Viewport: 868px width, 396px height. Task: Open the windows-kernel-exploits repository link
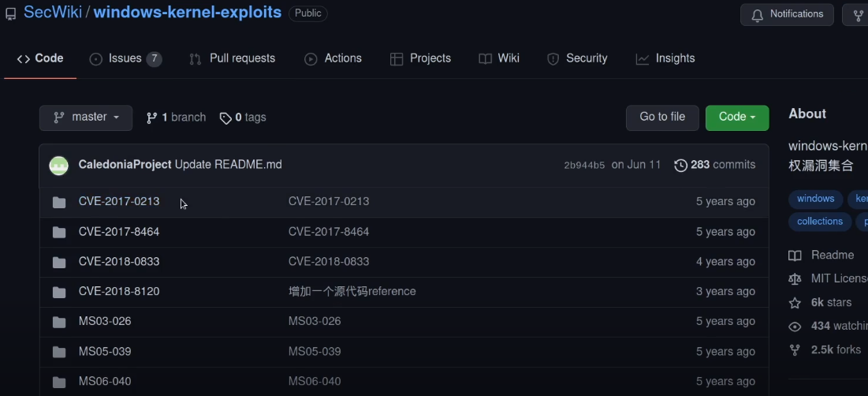click(x=187, y=13)
